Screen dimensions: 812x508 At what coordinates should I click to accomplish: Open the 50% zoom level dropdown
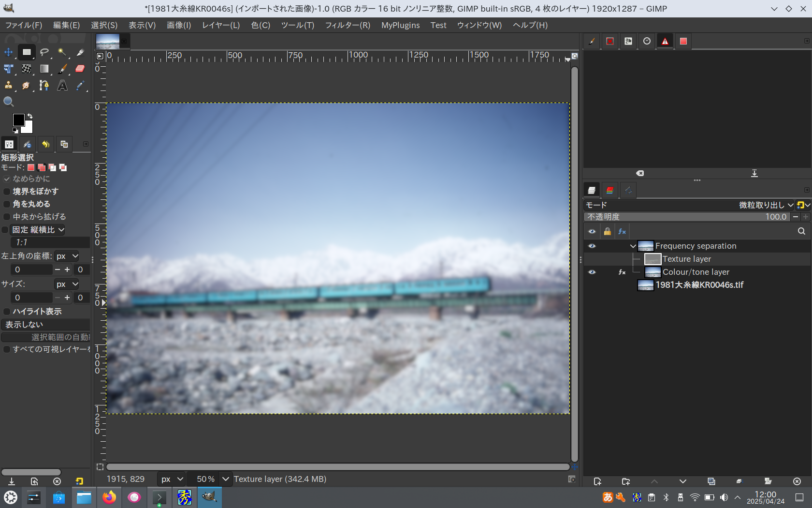(x=225, y=479)
